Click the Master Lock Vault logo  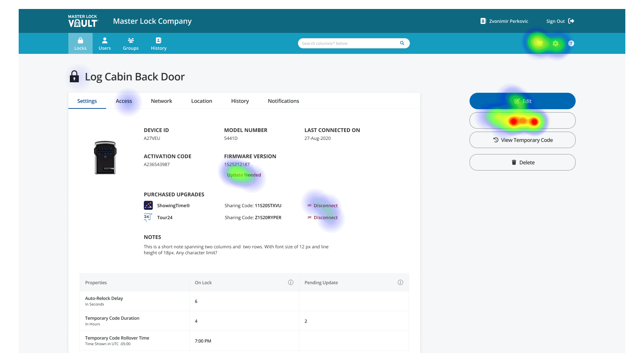tap(83, 21)
